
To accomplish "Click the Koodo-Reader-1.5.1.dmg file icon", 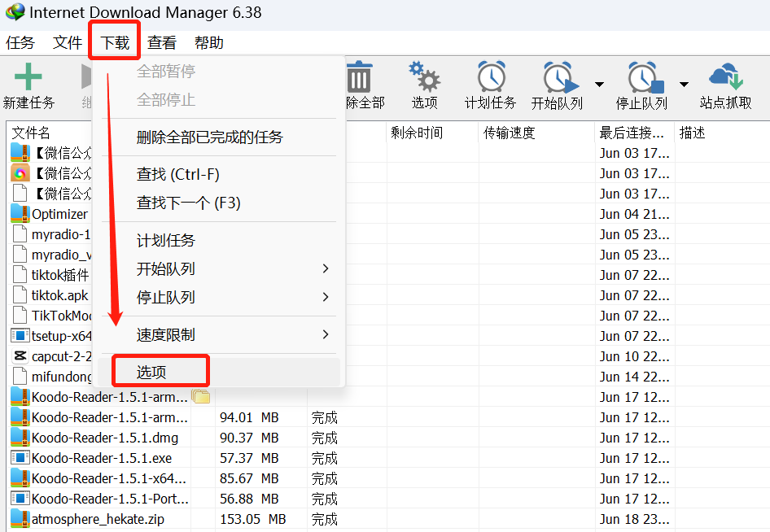I will coord(20,437).
